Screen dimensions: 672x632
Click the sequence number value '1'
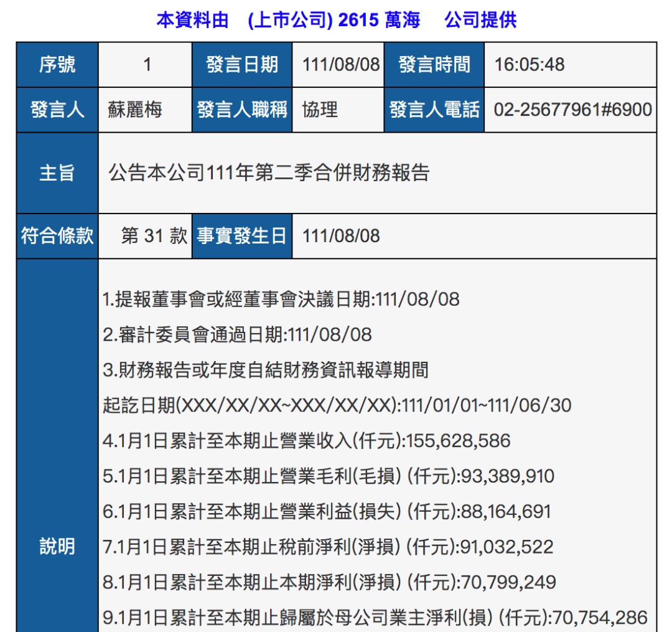147,65
